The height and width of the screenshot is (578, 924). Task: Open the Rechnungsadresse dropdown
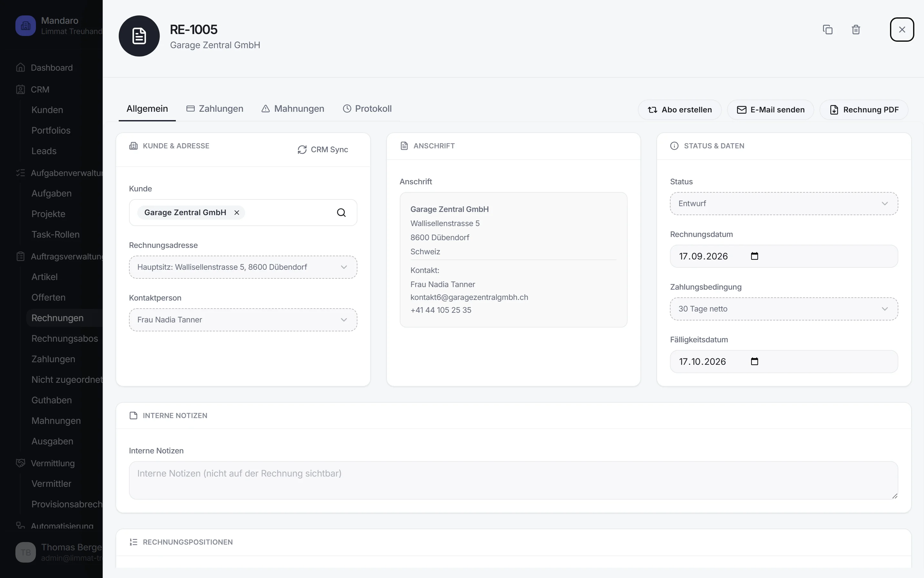[x=243, y=267]
